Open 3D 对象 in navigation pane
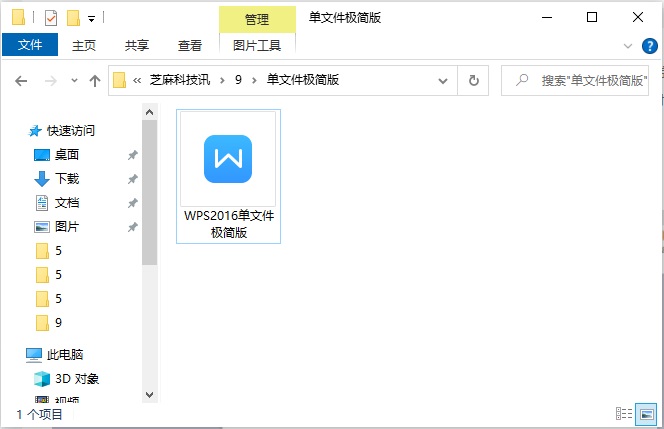 (x=77, y=379)
